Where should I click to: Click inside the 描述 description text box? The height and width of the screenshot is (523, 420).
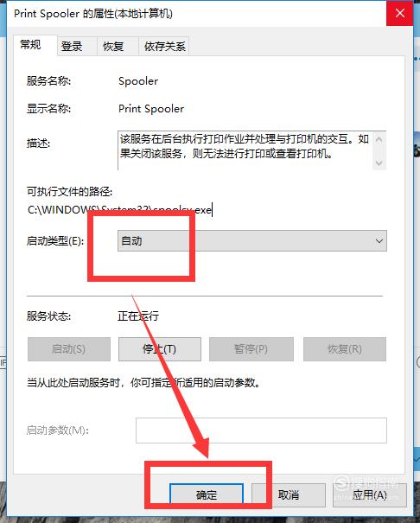coord(245,150)
